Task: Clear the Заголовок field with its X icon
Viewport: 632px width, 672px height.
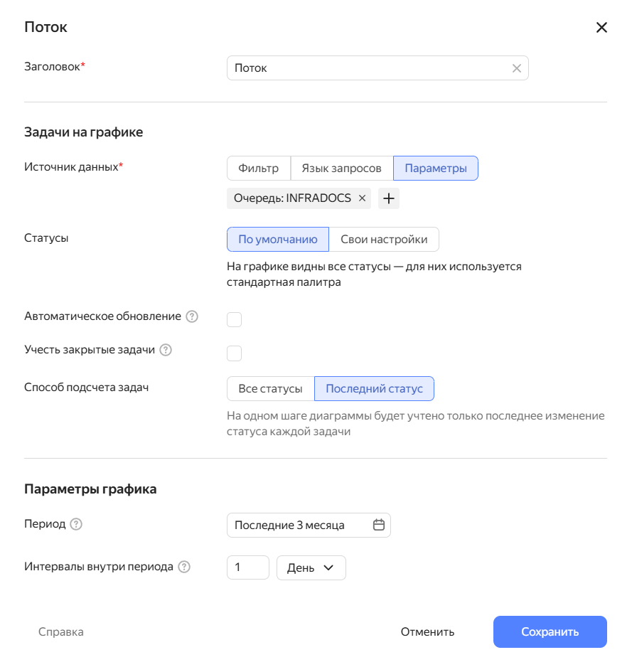Action: point(517,68)
